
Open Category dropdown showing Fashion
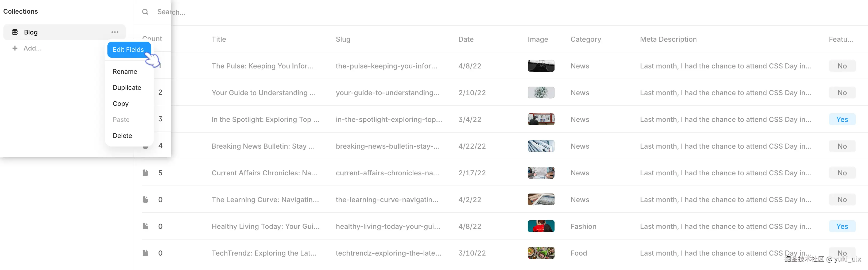pyautogui.click(x=583, y=226)
